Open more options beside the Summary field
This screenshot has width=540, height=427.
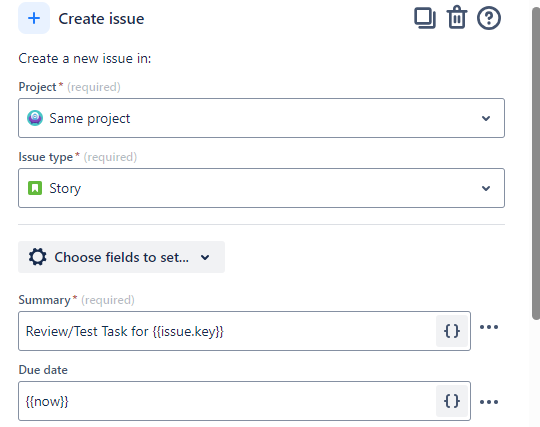[489, 327]
